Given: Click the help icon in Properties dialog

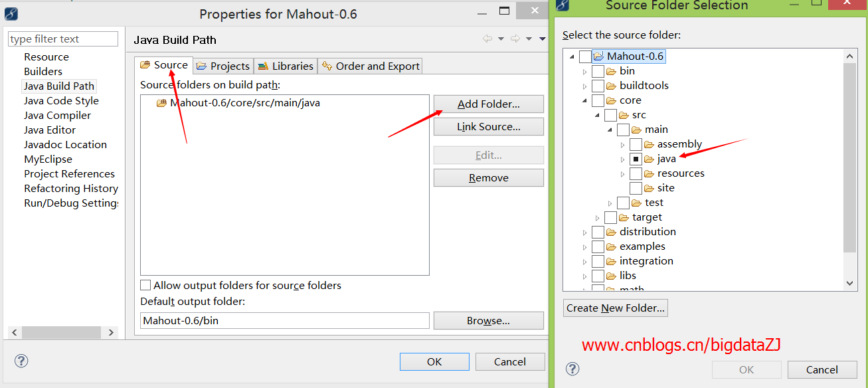Looking at the screenshot, I should point(21,361).
